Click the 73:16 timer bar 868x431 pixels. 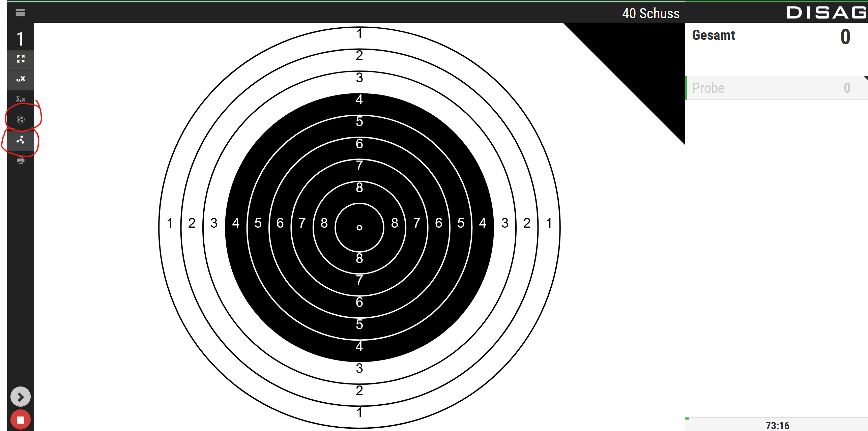click(x=777, y=425)
